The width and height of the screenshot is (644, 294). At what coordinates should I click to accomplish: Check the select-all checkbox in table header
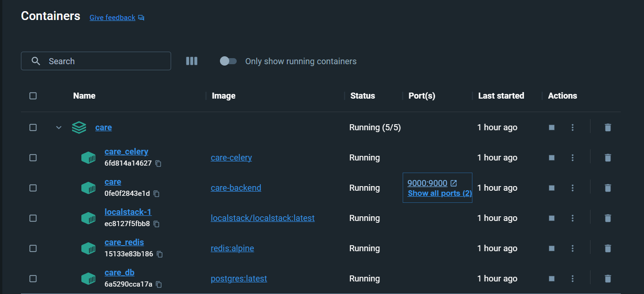pyautogui.click(x=33, y=96)
